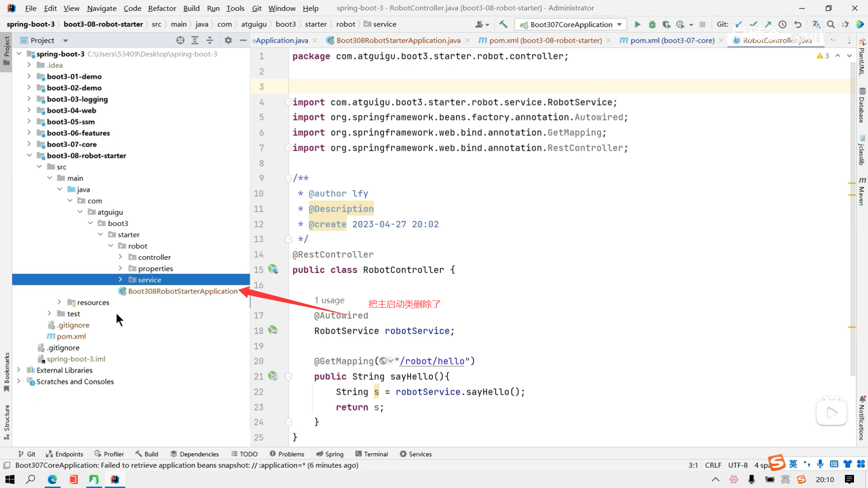Open Search Everywhere magnifier icon

point(830,24)
